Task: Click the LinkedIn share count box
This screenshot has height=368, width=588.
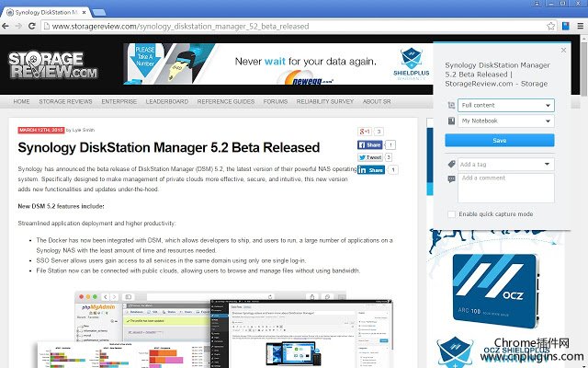Action: 393,169
